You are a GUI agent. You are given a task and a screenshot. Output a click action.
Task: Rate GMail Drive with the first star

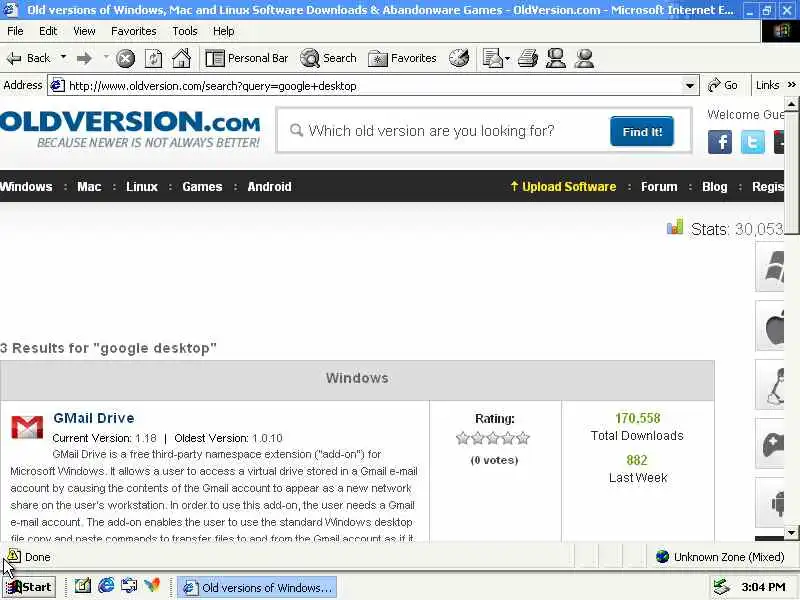463,438
